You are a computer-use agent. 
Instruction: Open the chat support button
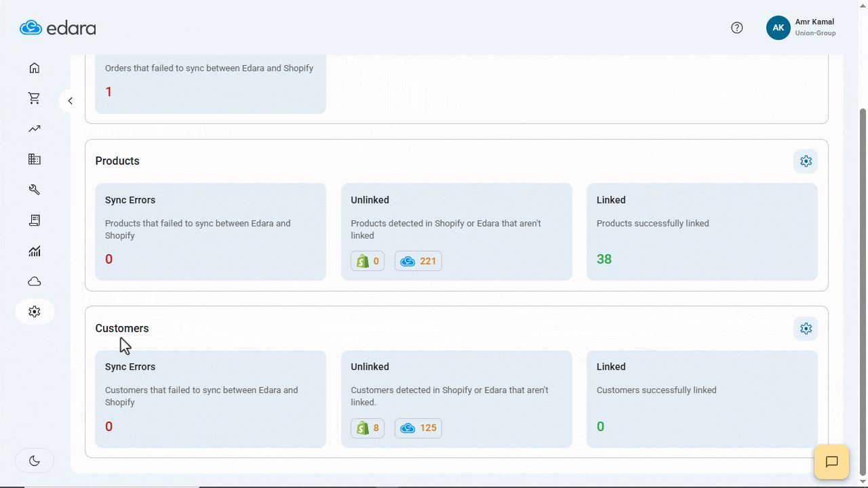click(x=832, y=462)
